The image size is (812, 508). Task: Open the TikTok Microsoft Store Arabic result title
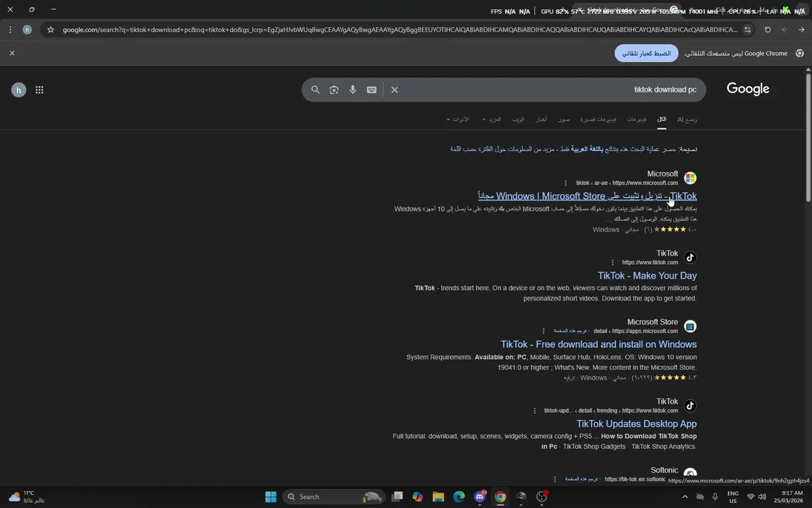(587, 196)
